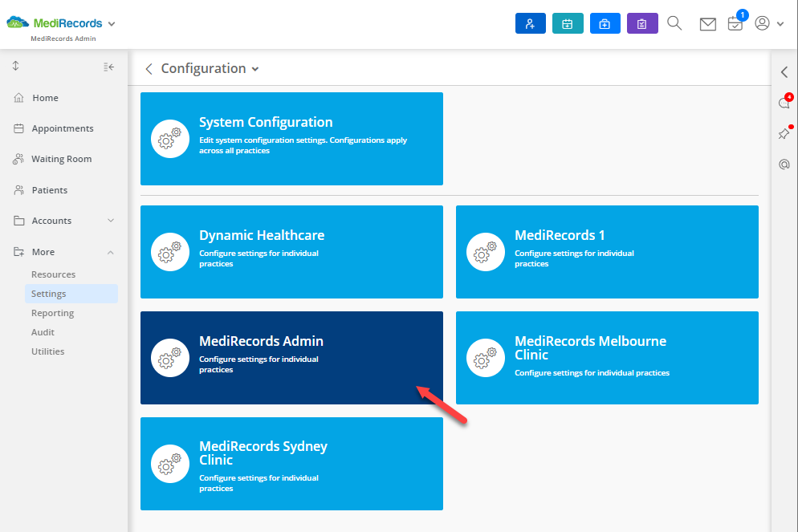Screen dimensions: 798x532
Task: Click the MediRecords cloud logo
Action: click(x=18, y=22)
